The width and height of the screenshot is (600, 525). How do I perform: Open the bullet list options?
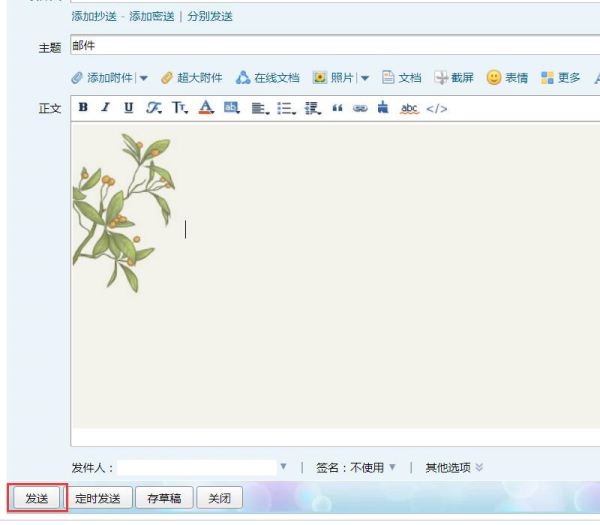286,109
